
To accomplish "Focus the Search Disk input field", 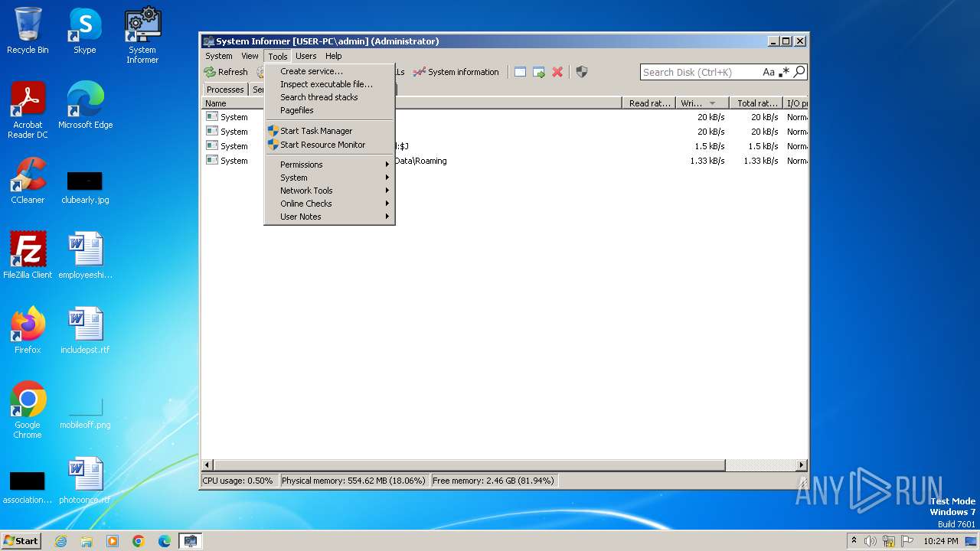I will (x=701, y=72).
